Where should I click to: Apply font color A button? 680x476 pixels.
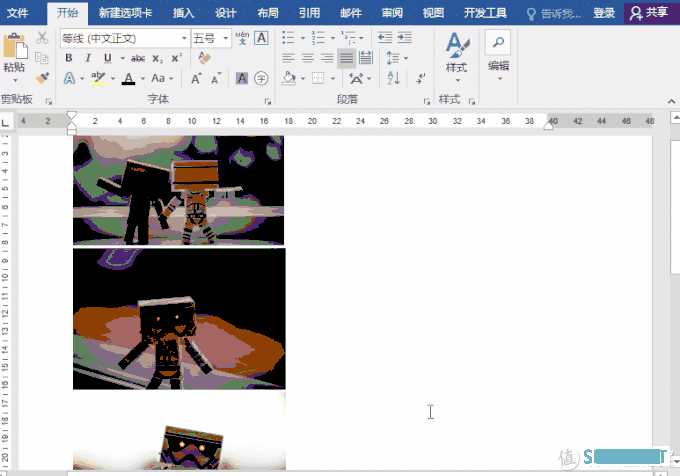[x=128, y=78]
